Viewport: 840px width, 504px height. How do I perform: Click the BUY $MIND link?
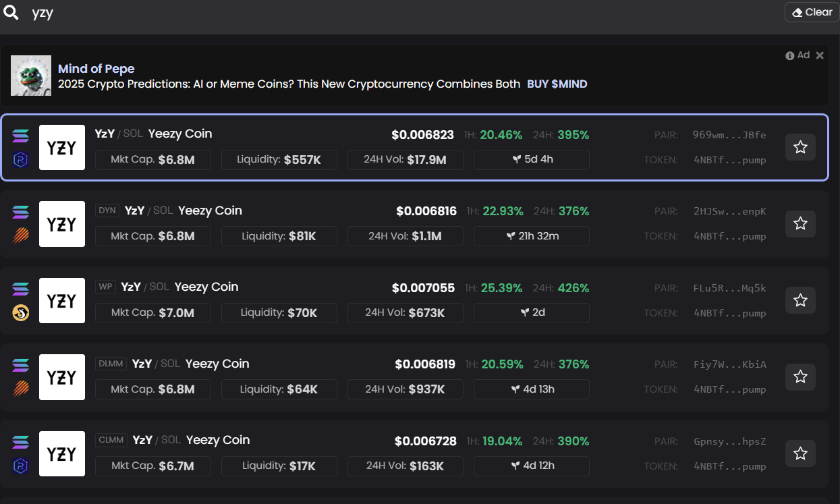point(557,84)
